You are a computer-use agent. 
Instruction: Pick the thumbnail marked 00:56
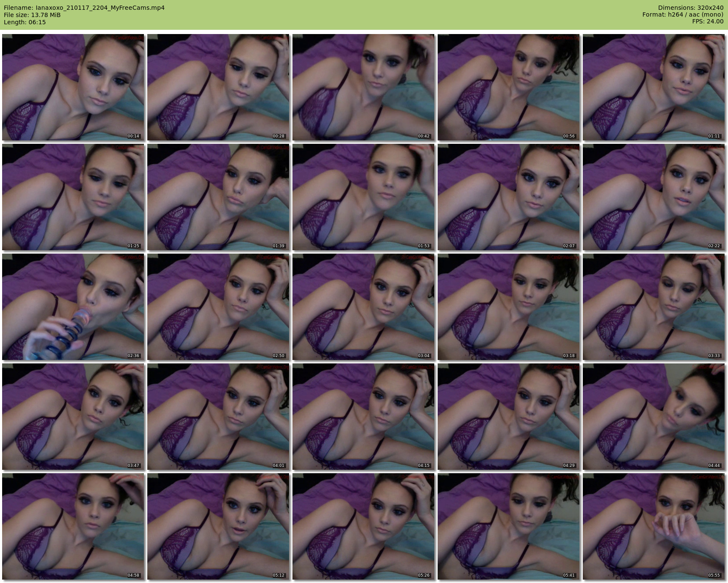[508, 87]
